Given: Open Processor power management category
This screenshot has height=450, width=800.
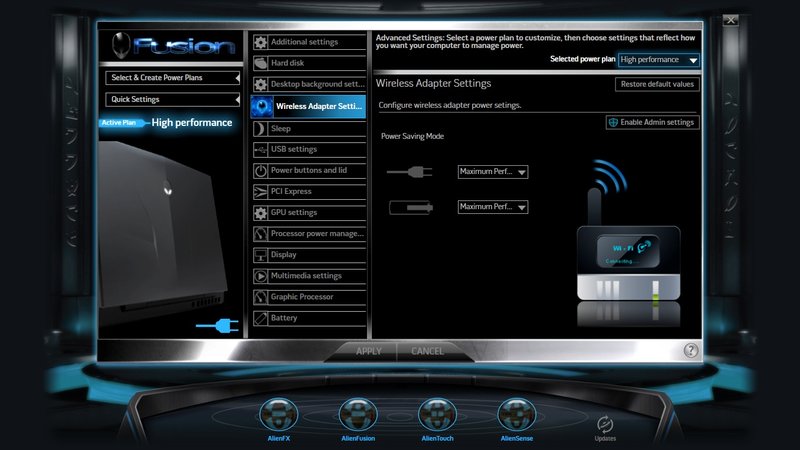Looking at the screenshot, I should click(x=309, y=234).
